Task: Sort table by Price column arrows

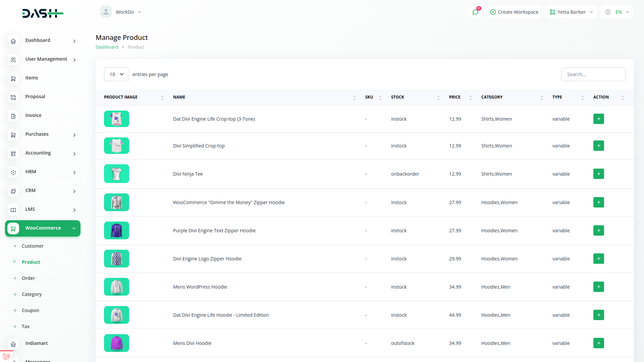Action: pyautogui.click(x=470, y=98)
